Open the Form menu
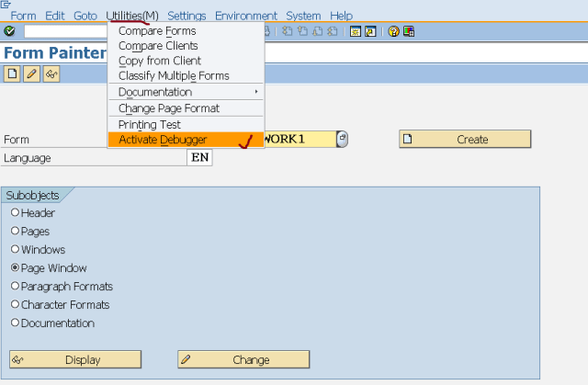 point(23,16)
